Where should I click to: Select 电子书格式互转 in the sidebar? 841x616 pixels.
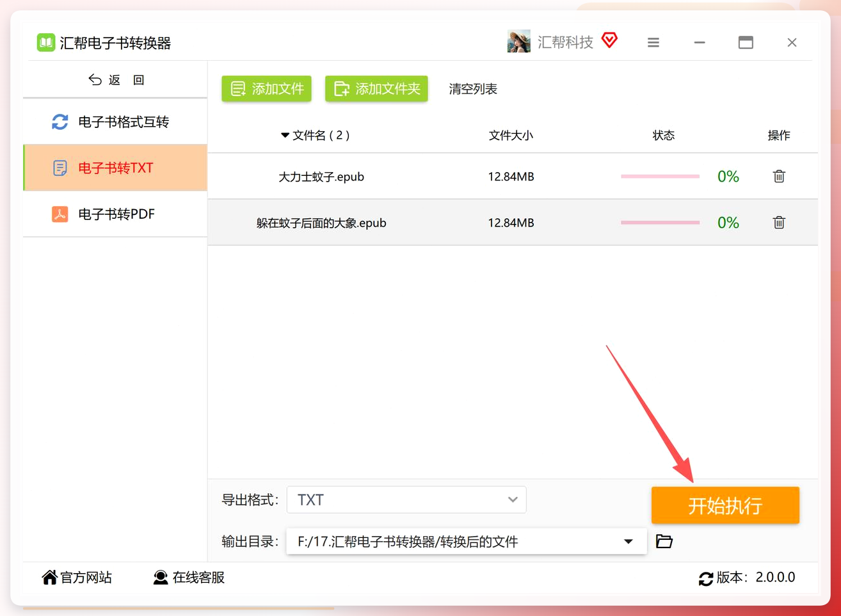coord(115,122)
